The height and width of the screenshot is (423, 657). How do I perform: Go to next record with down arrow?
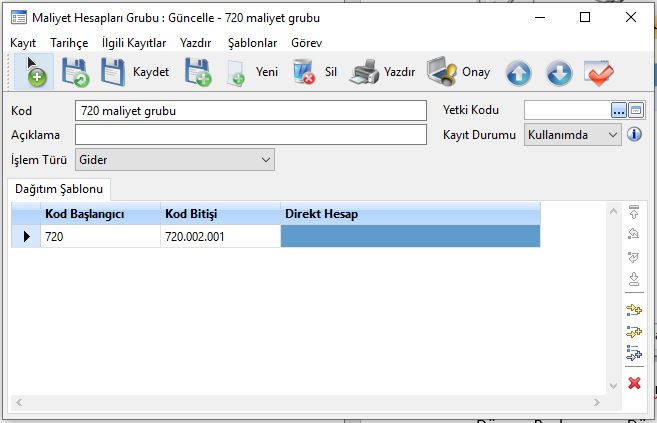point(559,73)
